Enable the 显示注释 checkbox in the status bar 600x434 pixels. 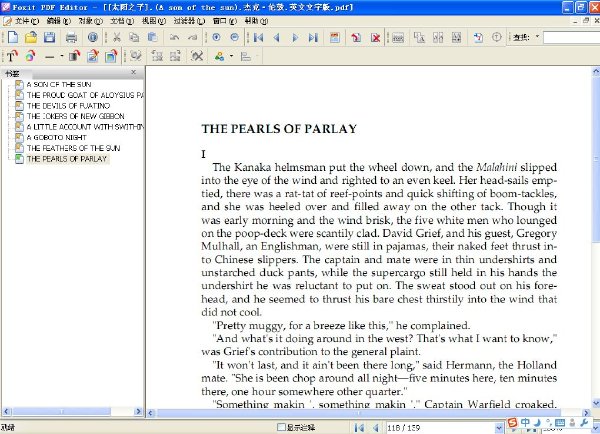tap(281, 427)
